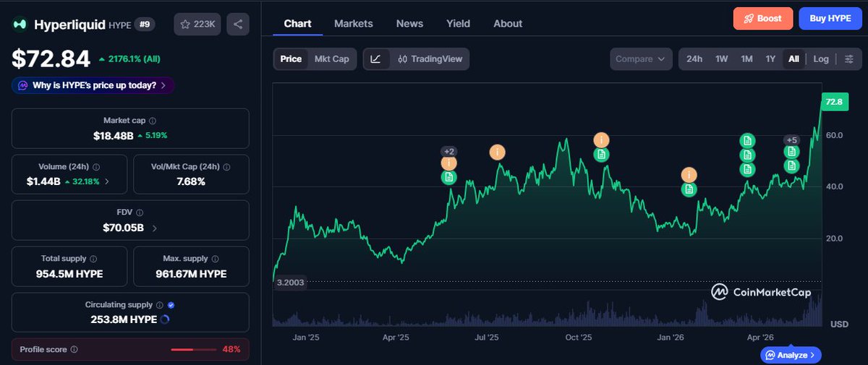Switch chart to Price view

click(x=291, y=59)
